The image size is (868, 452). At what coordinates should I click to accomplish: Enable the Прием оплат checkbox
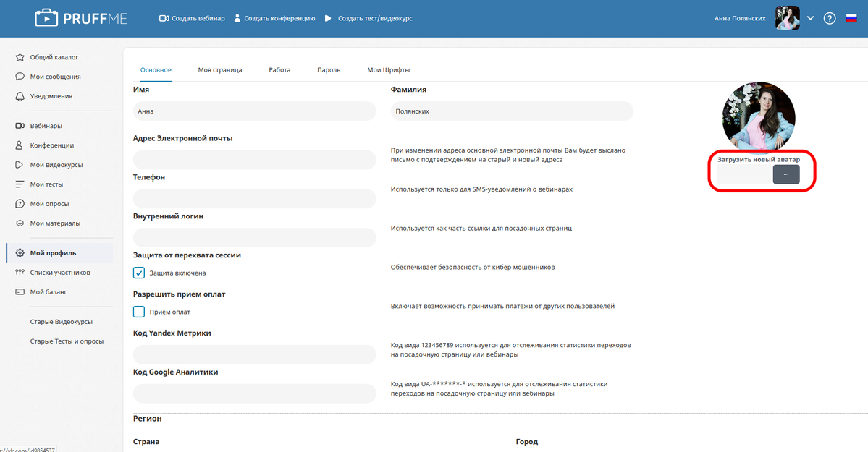coord(139,312)
